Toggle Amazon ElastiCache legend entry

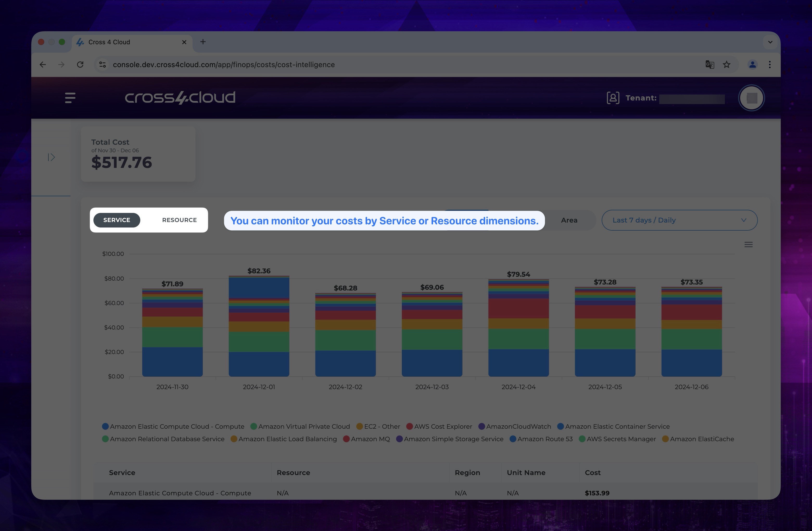point(698,439)
